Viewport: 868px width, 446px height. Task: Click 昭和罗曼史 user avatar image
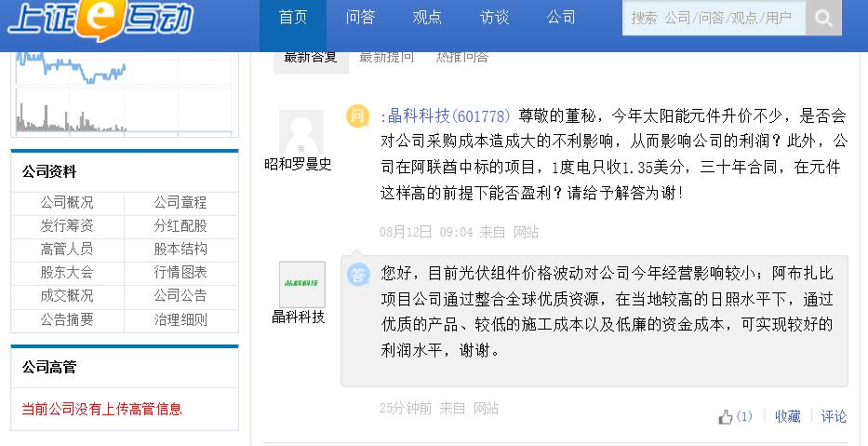pos(301,132)
